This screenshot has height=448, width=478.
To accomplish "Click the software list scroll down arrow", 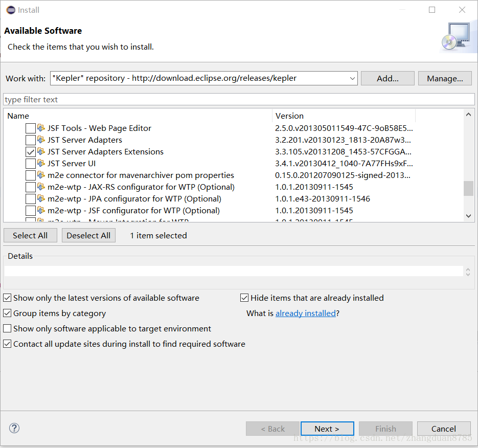I will pyautogui.click(x=469, y=216).
